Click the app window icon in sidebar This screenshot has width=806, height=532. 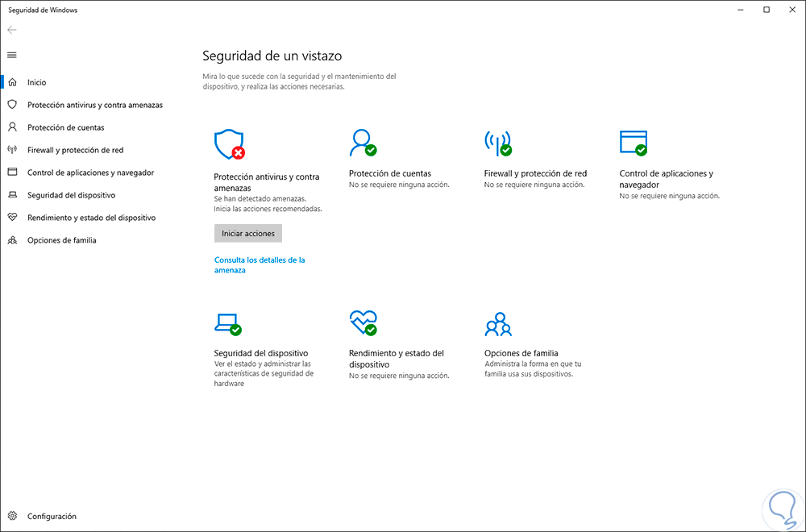[12, 172]
